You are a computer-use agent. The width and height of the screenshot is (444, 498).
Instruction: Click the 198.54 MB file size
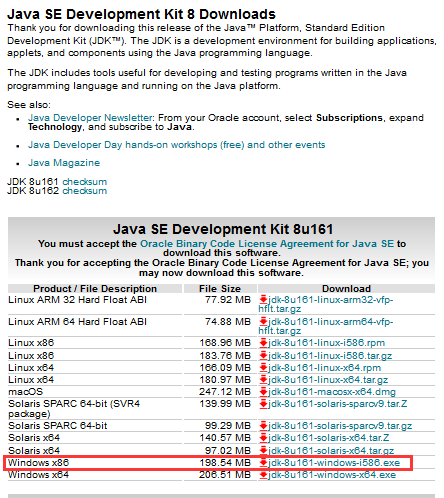tap(225, 463)
